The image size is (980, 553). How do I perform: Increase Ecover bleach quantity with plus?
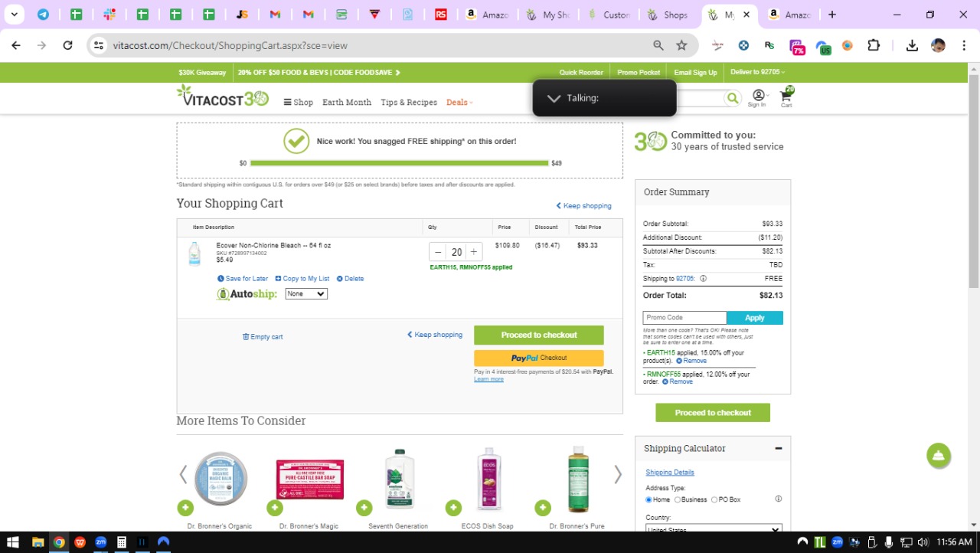pos(474,252)
